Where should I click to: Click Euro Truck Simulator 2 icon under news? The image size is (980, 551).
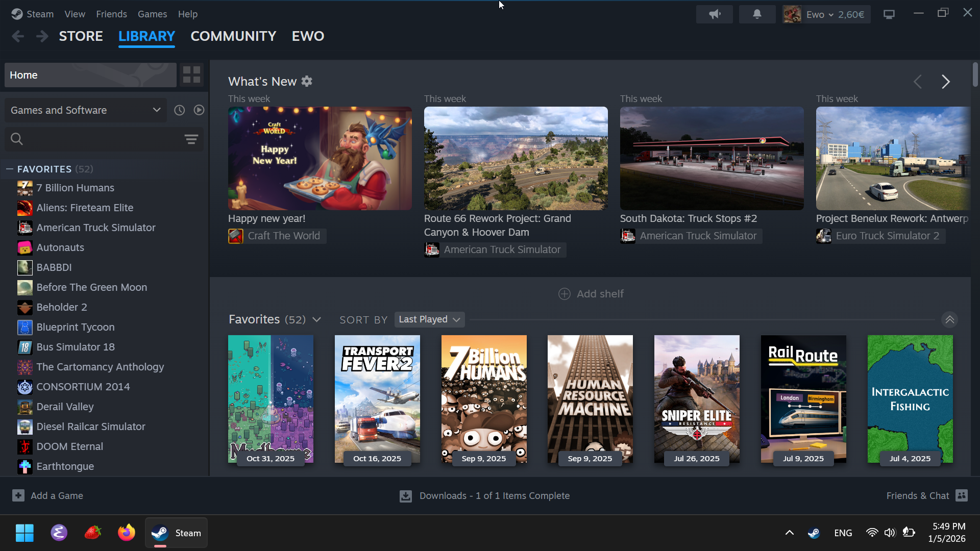click(824, 236)
